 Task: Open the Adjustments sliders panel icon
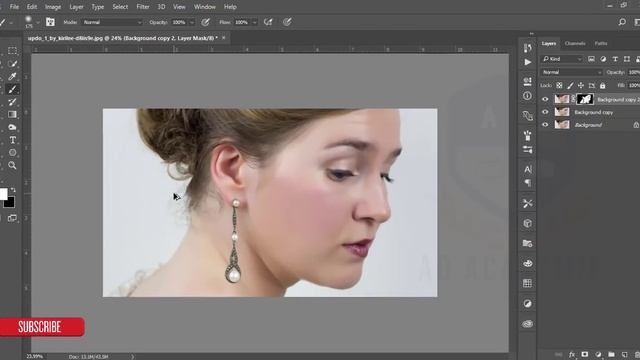click(x=527, y=150)
